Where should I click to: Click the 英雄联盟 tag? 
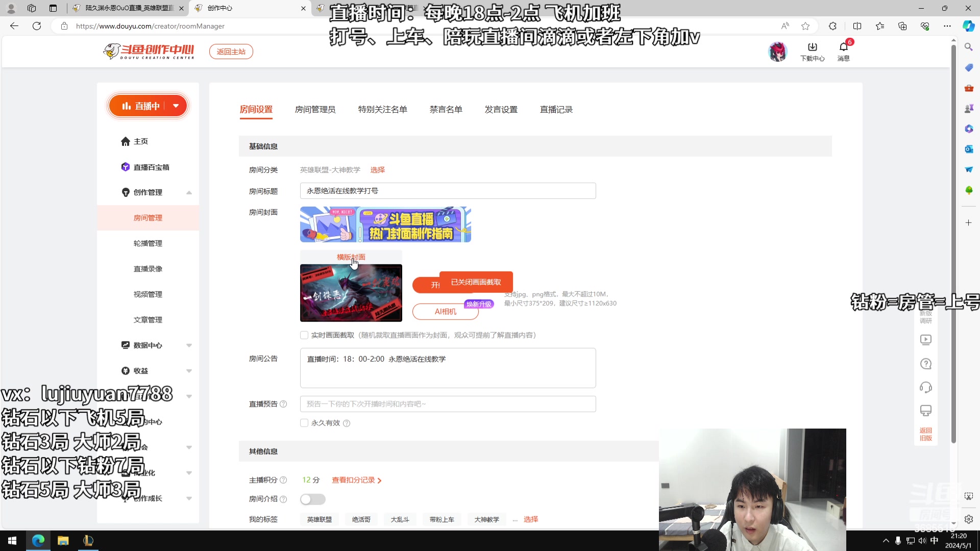click(320, 519)
